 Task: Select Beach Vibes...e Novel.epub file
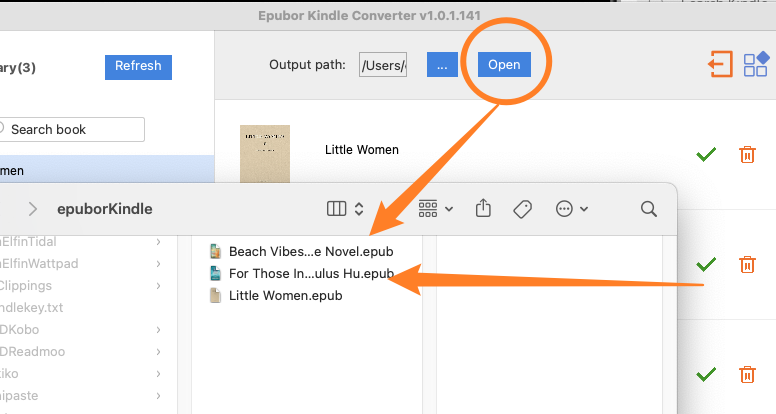[311, 251]
